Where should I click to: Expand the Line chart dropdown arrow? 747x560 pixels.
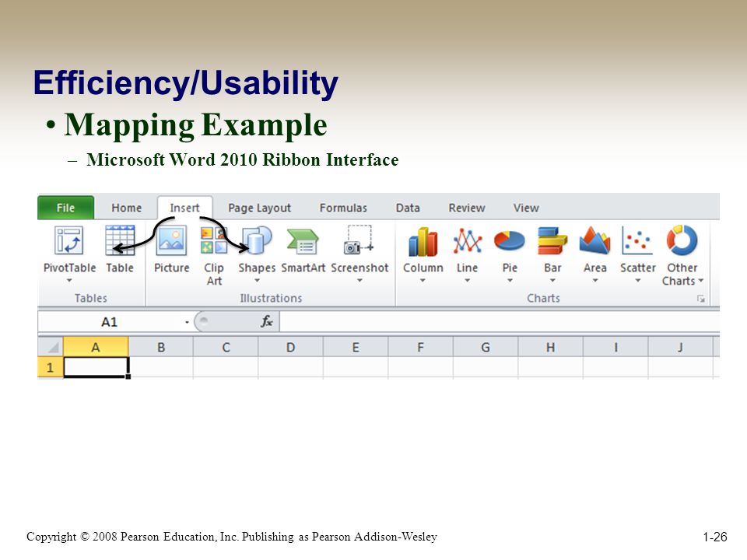[468, 281]
